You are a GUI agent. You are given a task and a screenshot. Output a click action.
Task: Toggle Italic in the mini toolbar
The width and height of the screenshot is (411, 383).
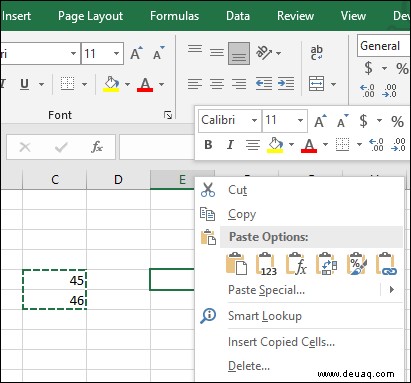pyautogui.click(x=230, y=145)
